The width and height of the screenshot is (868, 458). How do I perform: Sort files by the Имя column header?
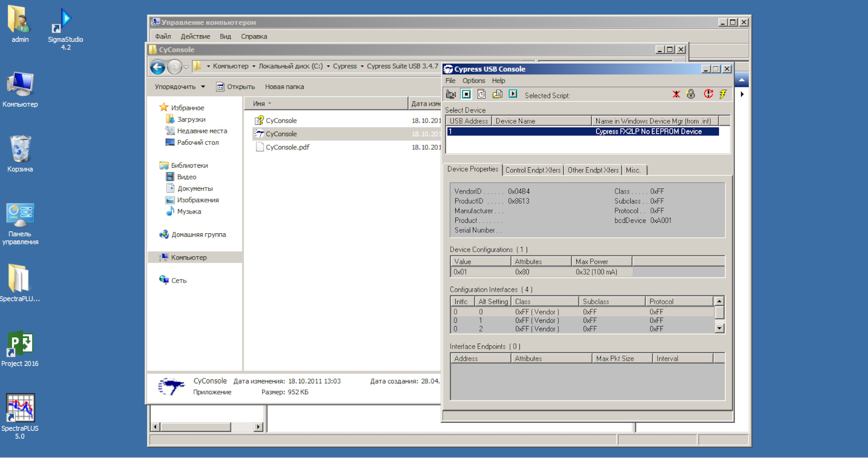[x=325, y=104]
